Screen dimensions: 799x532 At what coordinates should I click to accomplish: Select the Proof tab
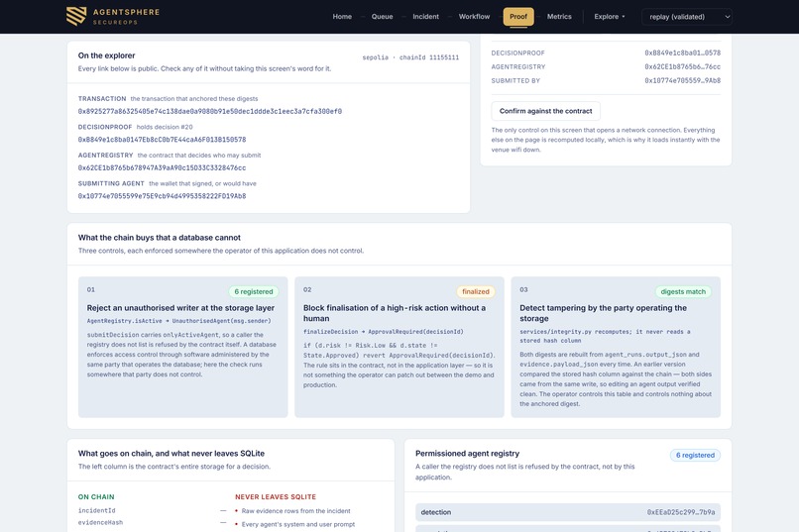[518, 17]
